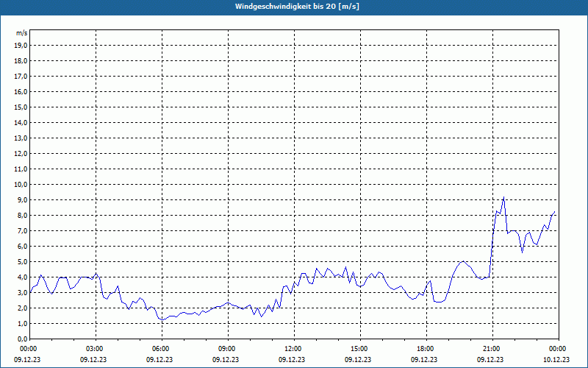
Task: Click the 06:00 time label
Action: coord(162,349)
